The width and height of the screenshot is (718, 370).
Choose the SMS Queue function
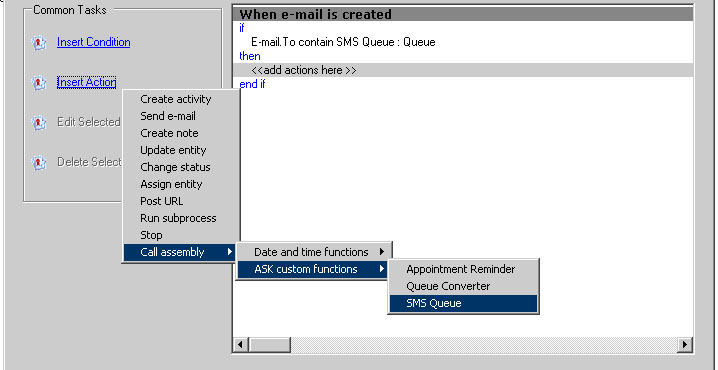[x=463, y=303]
